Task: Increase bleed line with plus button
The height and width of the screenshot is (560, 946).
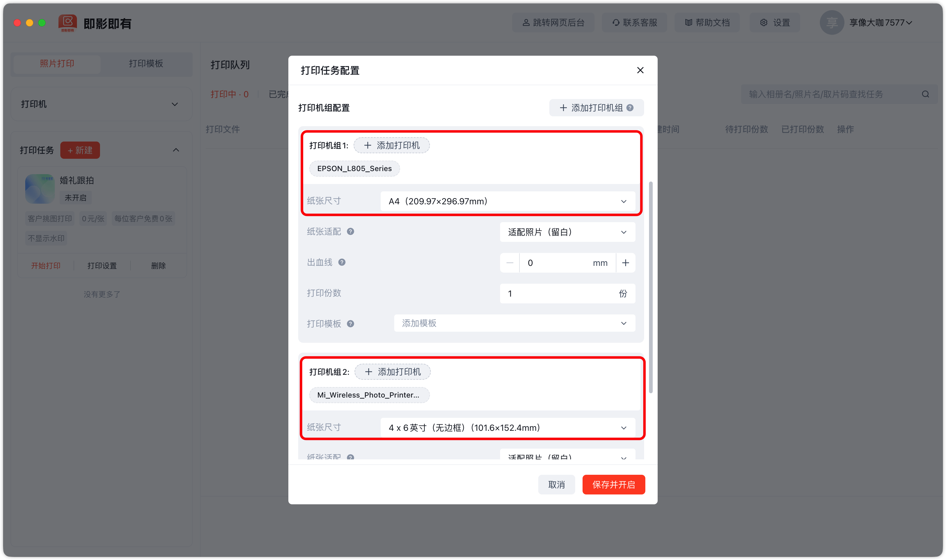Action: 625,263
